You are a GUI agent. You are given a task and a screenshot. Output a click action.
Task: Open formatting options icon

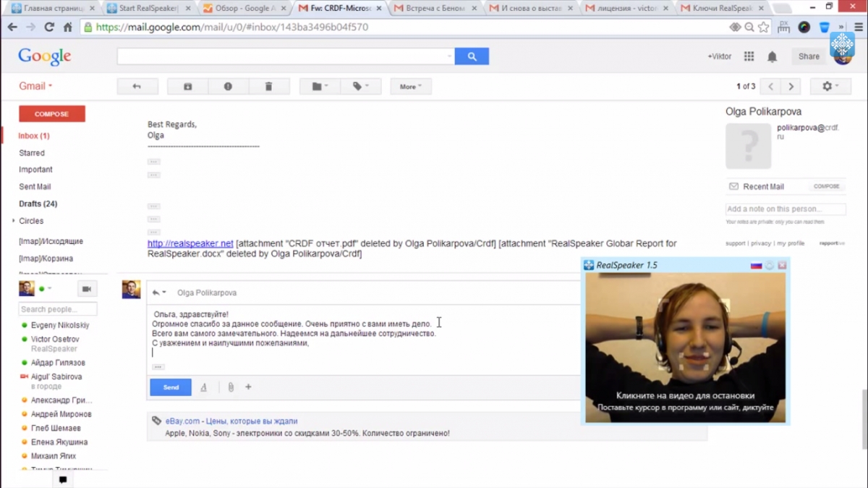pyautogui.click(x=204, y=387)
